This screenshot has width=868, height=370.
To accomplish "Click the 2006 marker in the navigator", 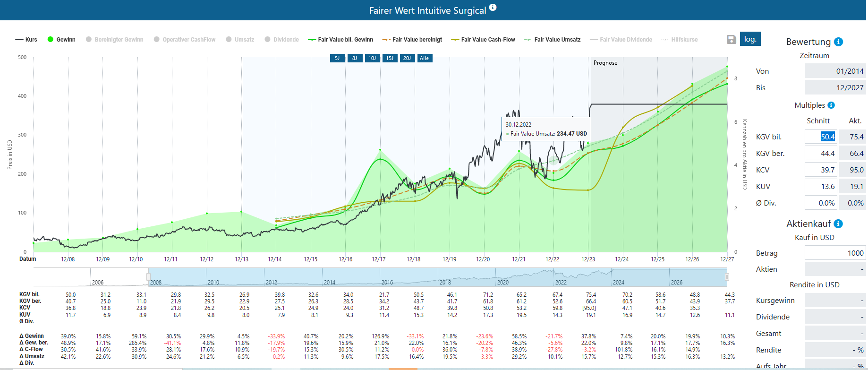I will click(x=98, y=283).
